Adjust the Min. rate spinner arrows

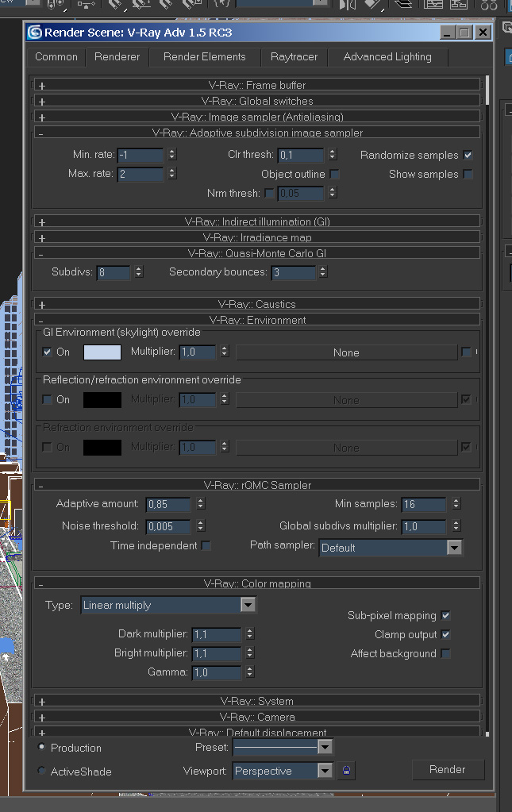(x=172, y=154)
